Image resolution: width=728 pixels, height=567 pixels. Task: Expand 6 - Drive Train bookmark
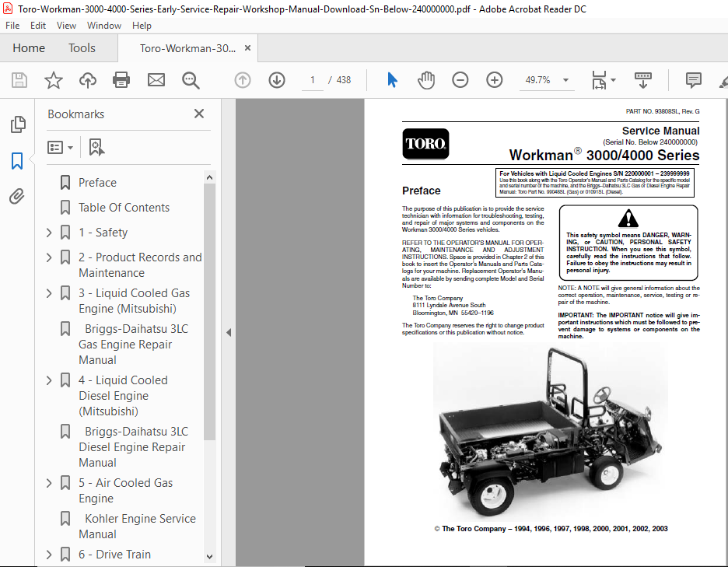click(x=49, y=555)
